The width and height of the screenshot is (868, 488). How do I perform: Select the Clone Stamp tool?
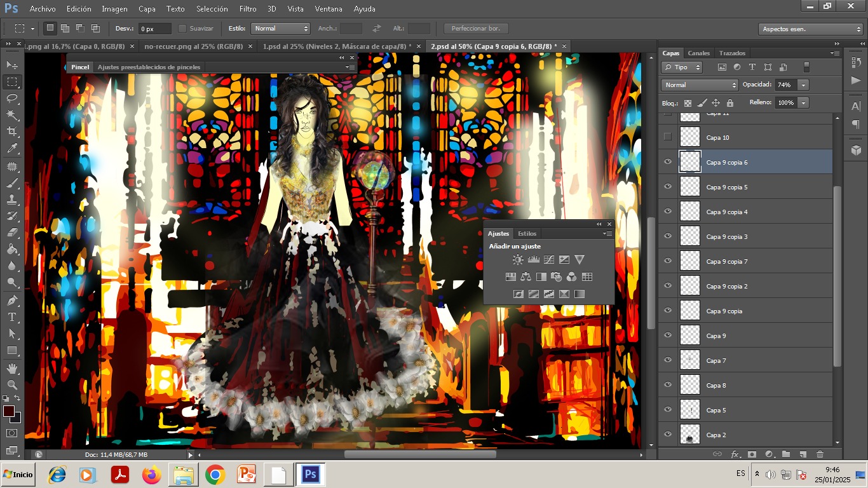(x=12, y=200)
